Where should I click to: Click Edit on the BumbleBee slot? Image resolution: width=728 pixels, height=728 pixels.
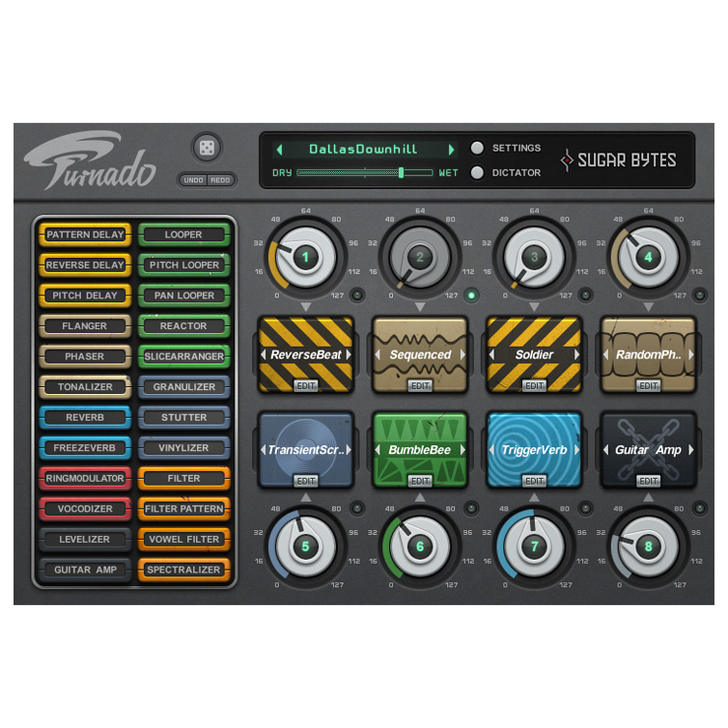[420, 481]
